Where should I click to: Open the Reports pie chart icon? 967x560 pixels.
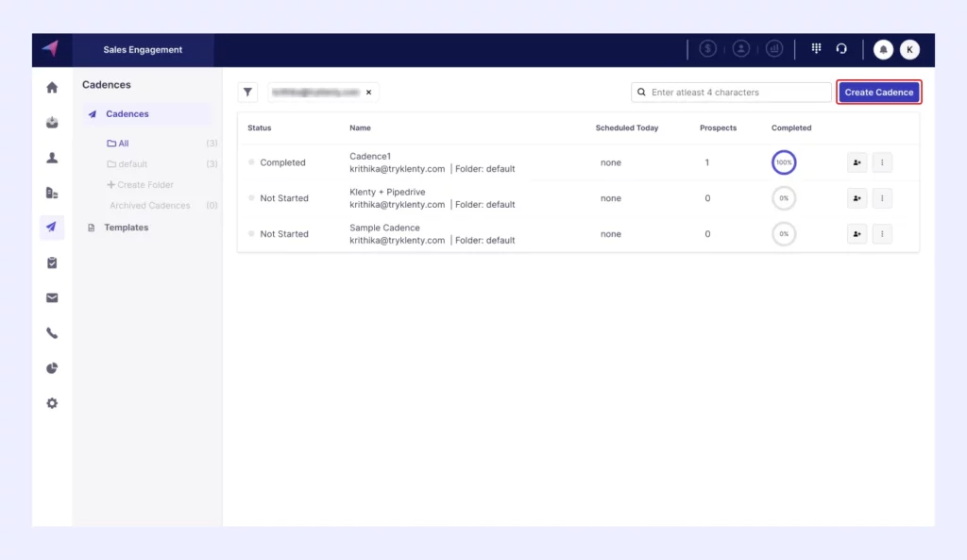[x=52, y=368]
